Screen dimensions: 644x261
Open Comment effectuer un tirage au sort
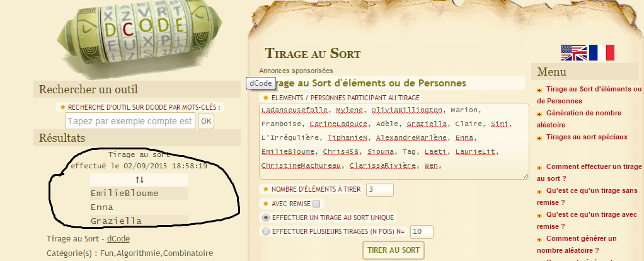coord(589,173)
